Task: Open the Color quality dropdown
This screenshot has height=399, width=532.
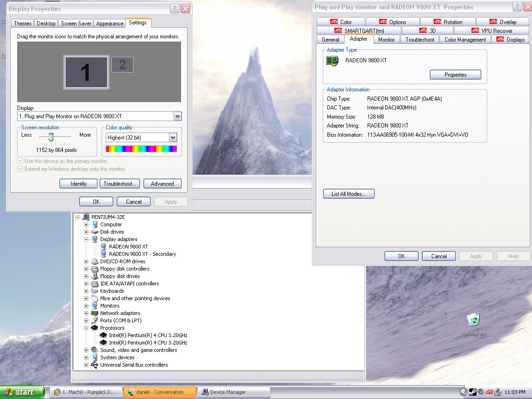Action: click(173, 138)
